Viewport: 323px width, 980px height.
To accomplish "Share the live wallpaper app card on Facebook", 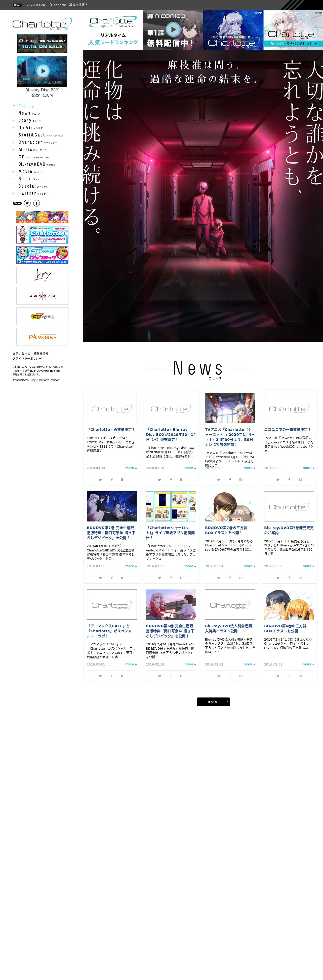I will point(171,578).
